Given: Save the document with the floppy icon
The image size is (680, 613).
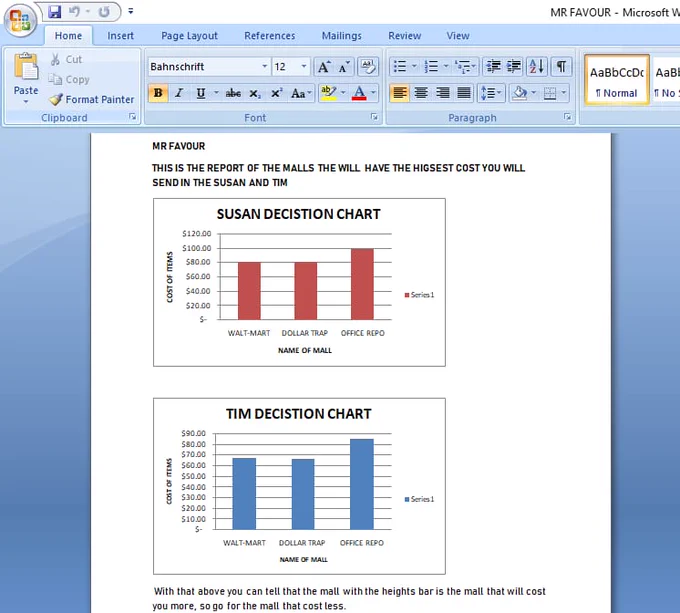Looking at the screenshot, I should [55, 12].
